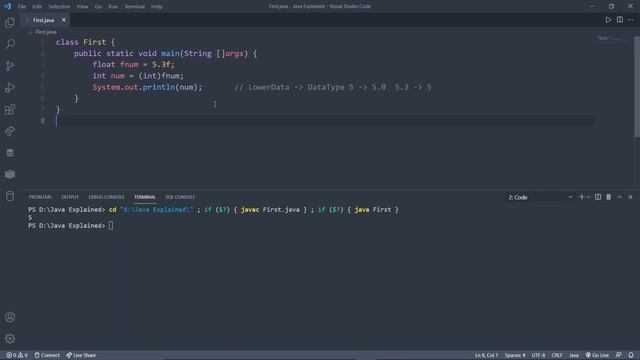The height and width of the screenshot is (360, 640).
Task: Create a new terminal with plus icon
Action: [x=582, y=197]
